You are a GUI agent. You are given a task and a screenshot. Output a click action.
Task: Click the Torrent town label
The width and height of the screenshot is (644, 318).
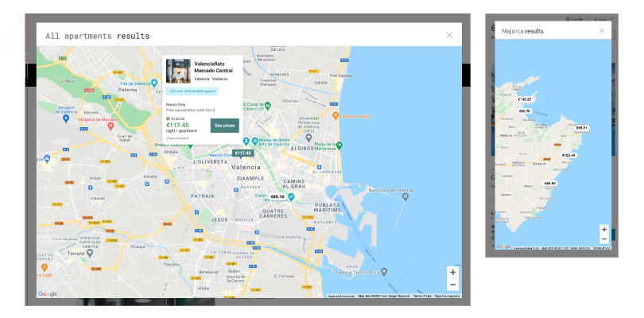tap(76, 254)
